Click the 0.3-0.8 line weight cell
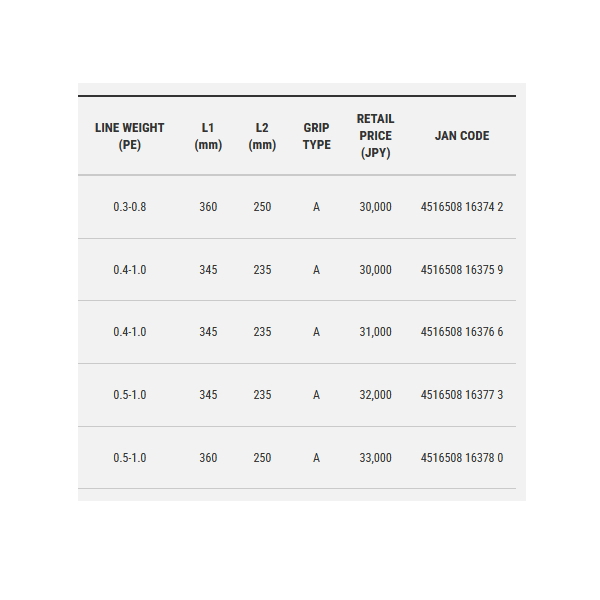Screen dimensions: 600x600 [130, 207]
